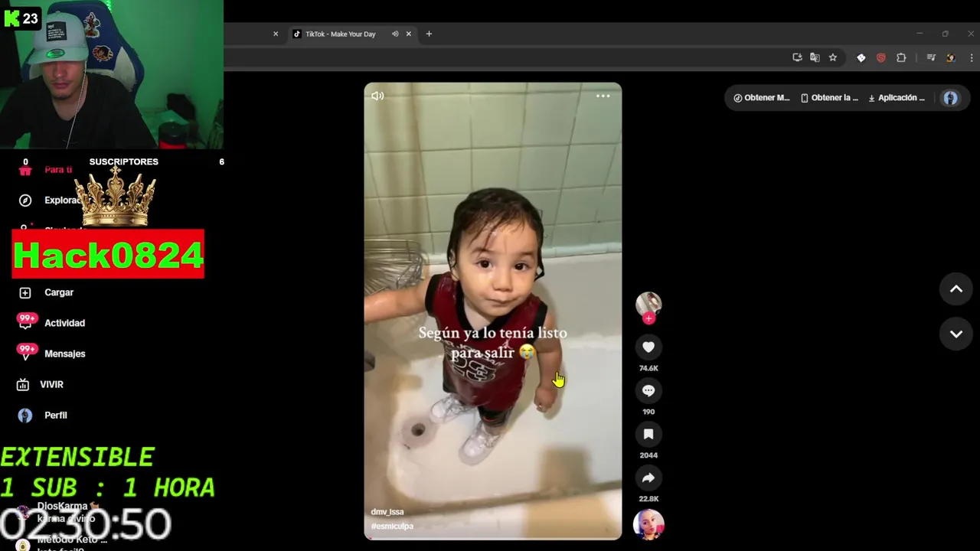
Task: Click the Cargar plus-square icon
Action: point(25,292)
